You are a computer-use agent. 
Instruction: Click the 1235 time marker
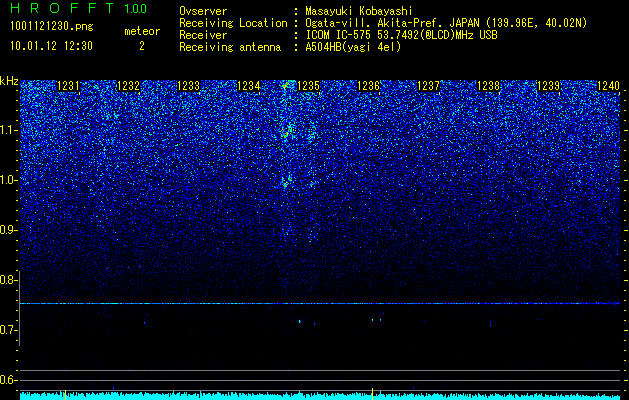click(308, 86)
